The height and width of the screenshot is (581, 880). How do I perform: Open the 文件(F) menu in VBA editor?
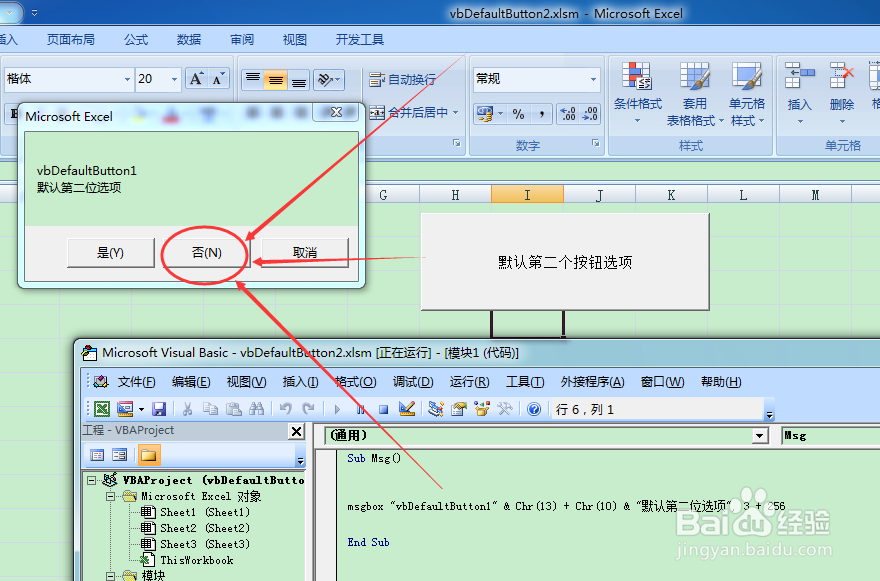(136, 382)
